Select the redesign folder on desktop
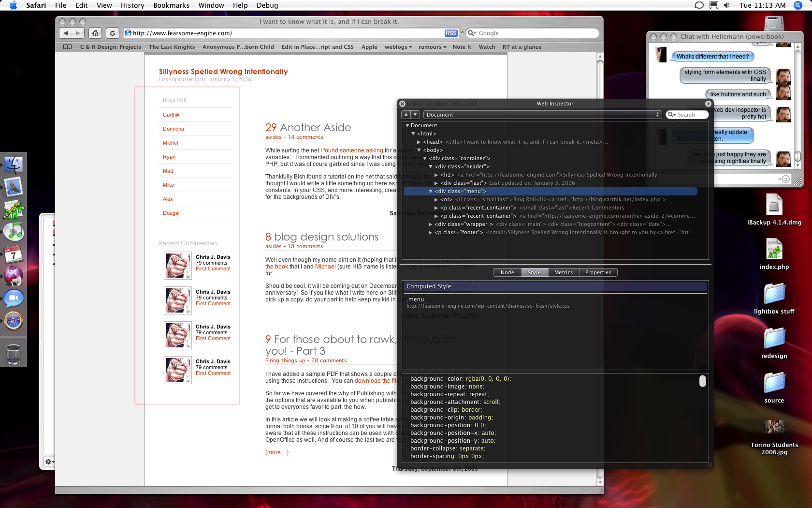812x508 pixels. click(x=774, y=343)
